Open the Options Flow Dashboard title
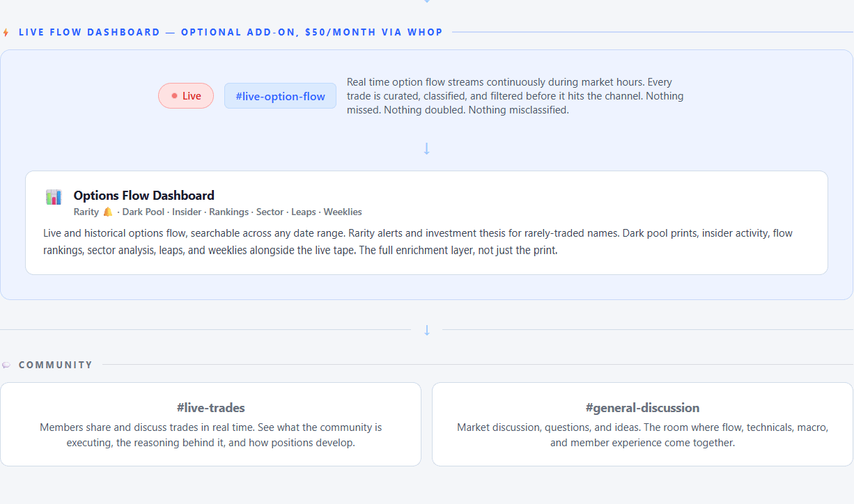Image resolution: width=854 pixels, height=504 pixels. click(144, 196)
